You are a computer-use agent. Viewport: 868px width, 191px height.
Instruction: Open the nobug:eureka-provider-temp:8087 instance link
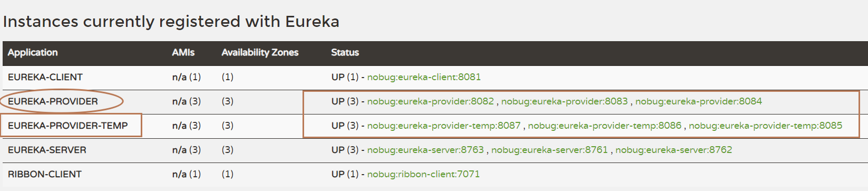[x=444, y=126]
